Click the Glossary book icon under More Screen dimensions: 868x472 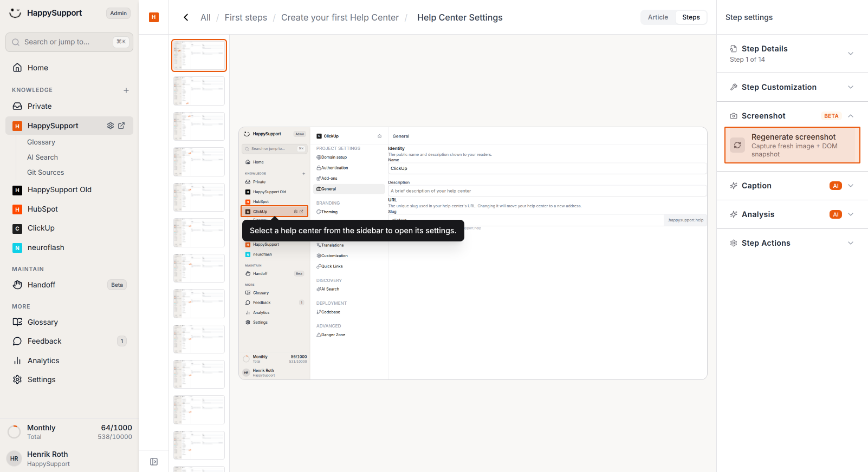coord(17,322)
